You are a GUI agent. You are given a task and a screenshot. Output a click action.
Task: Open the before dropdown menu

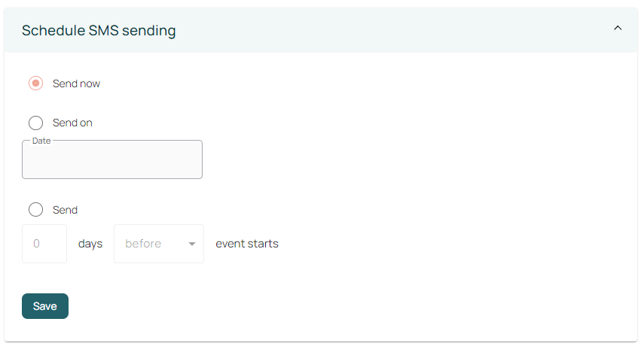158,244
